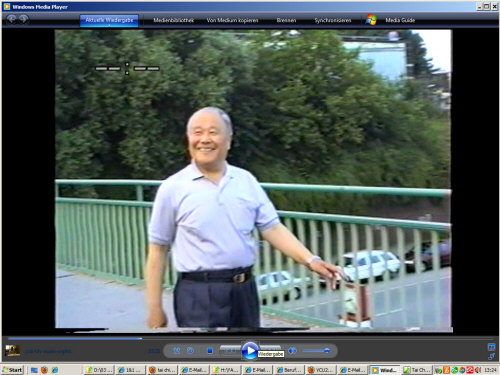This screenshot has width=500, height=375.
Task: Click the album thumbnail at bottom left
Action: 12,350
